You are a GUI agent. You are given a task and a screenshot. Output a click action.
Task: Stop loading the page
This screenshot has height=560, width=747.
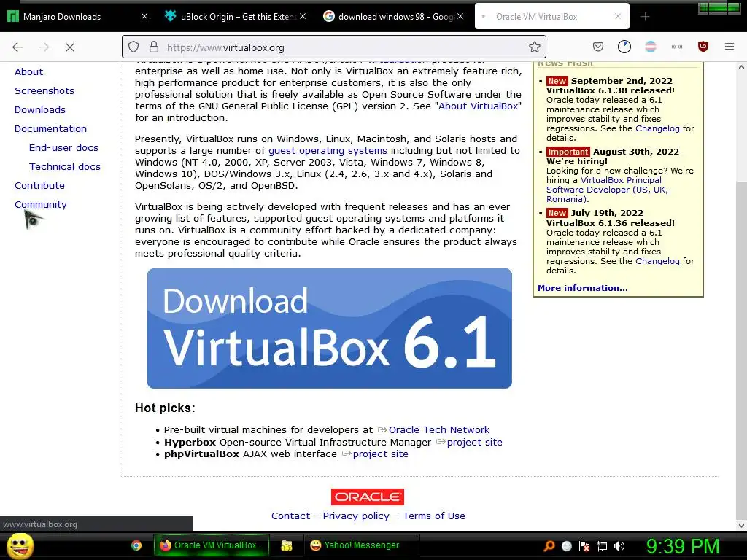click(x=70, y=47)
